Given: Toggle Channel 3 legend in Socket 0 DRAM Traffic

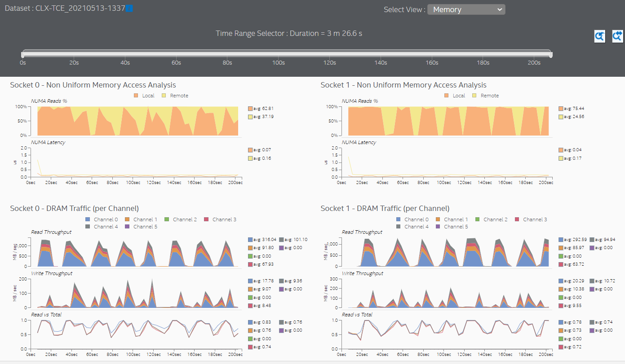Looking at the screenshot, I should [x=206, y=219].
